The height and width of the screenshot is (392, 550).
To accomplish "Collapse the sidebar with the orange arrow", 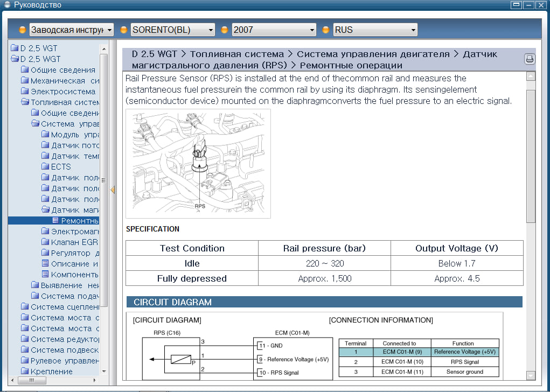I will [x=113, y=190].
